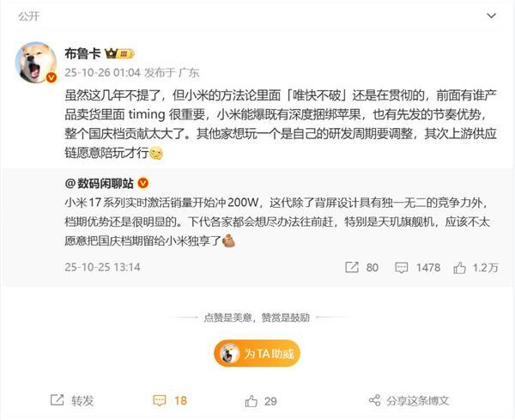Click the 为TA助威 button
This screenshot has width=515, height=420.
pos(257,354)
